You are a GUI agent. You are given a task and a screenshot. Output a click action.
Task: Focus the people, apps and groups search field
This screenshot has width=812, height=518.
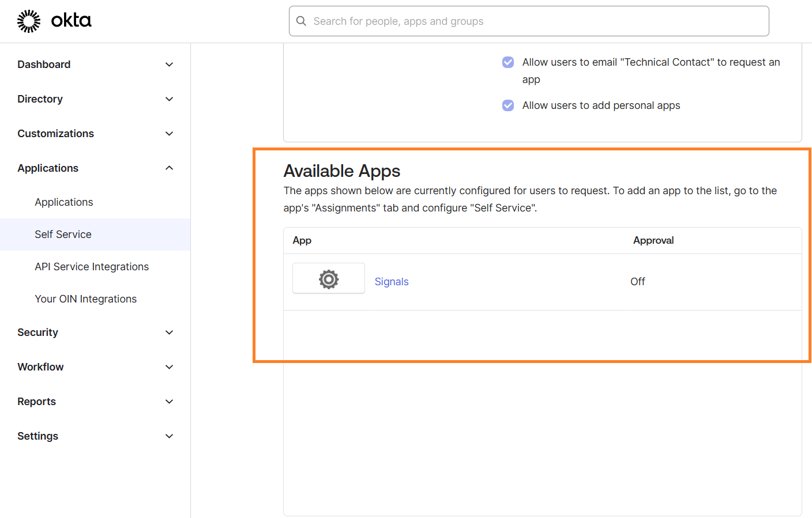529,21
